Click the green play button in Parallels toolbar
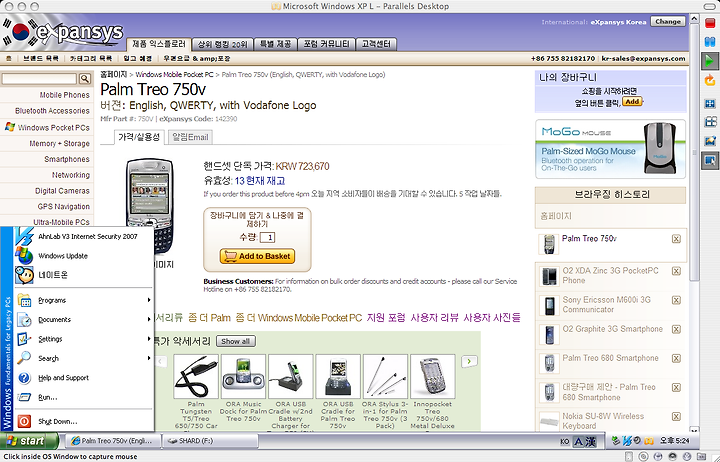This screenshot has width=720, height=462. [710, 61]
